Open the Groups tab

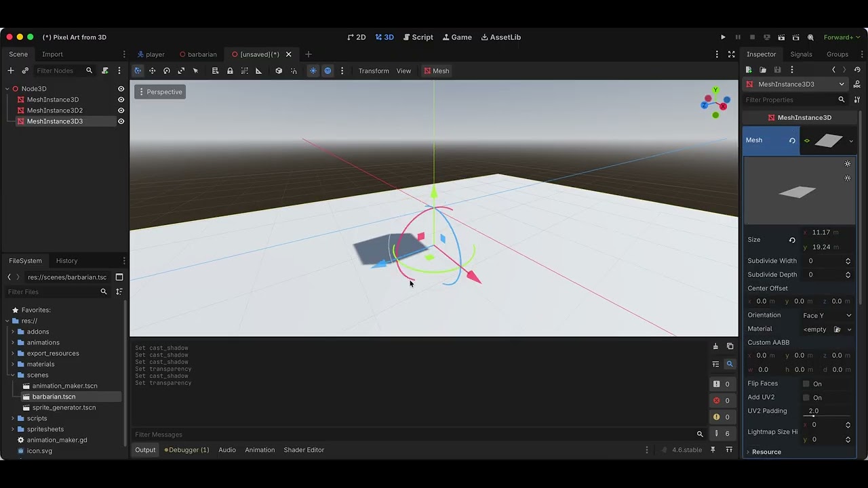837,54
